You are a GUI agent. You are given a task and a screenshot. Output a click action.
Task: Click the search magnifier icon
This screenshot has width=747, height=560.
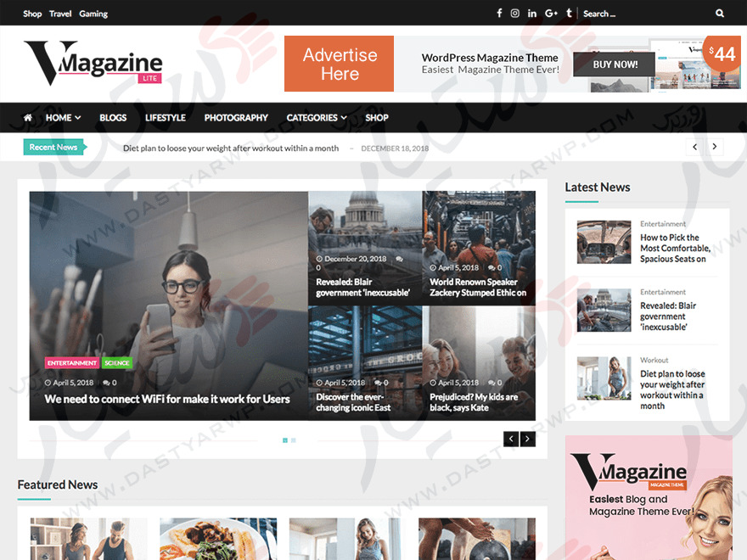click(719, 14)
